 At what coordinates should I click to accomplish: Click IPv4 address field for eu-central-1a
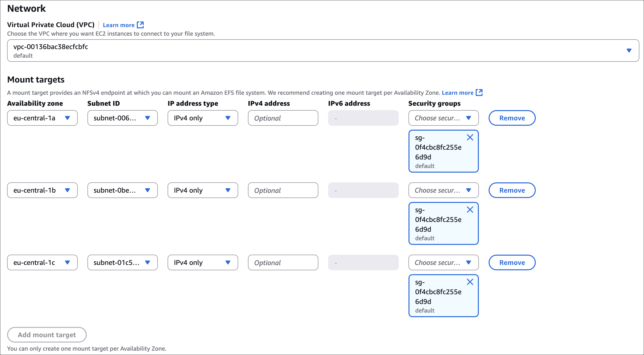(283, 118)
